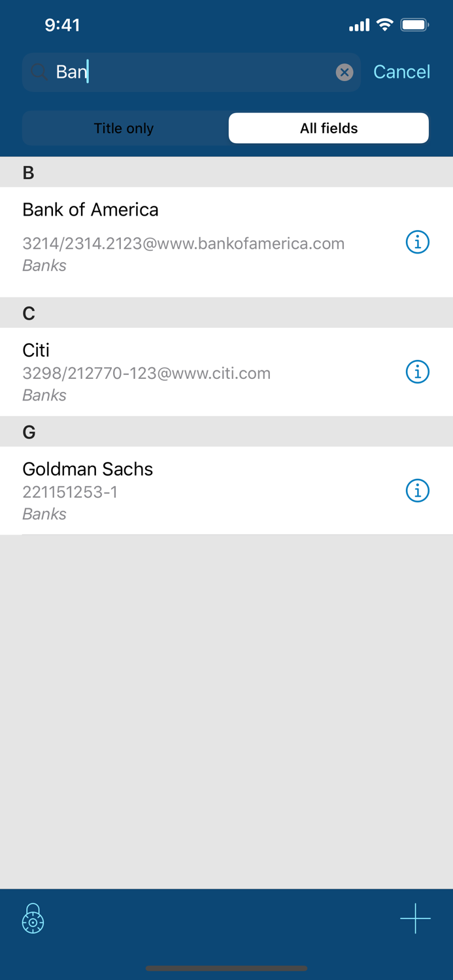Tap the Wi-Fi status icon
This screenshot has height=980, width=453.
coord(384,25)
